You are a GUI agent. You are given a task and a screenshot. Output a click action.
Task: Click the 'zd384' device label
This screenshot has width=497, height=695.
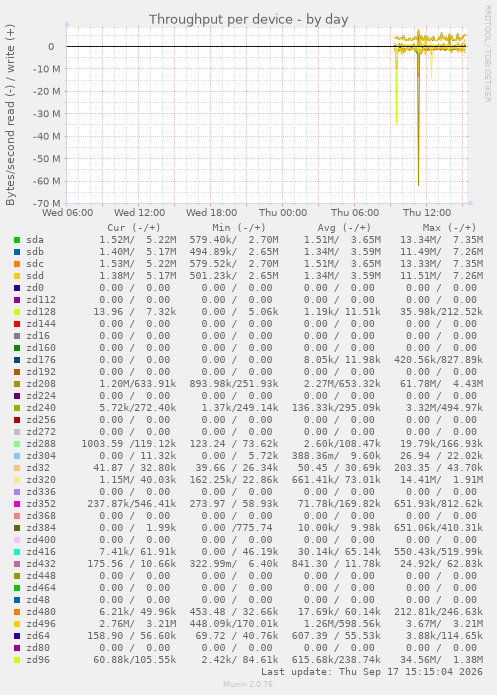[x=41, y=527]
